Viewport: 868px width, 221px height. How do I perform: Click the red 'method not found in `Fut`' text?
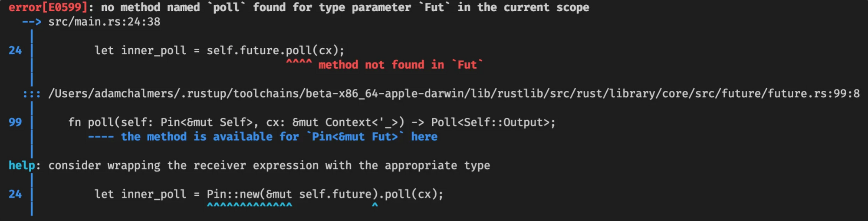(x=401, y=65)
